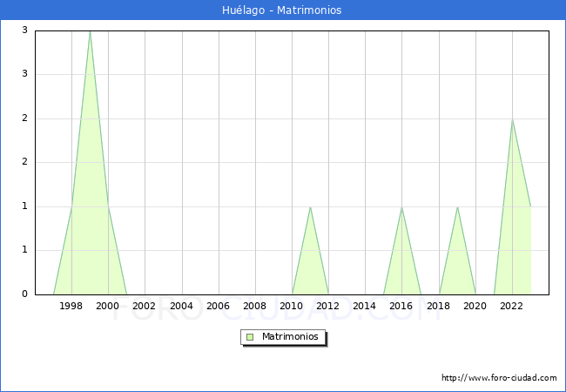Open the foro-ciudad.com URL link

499,378
